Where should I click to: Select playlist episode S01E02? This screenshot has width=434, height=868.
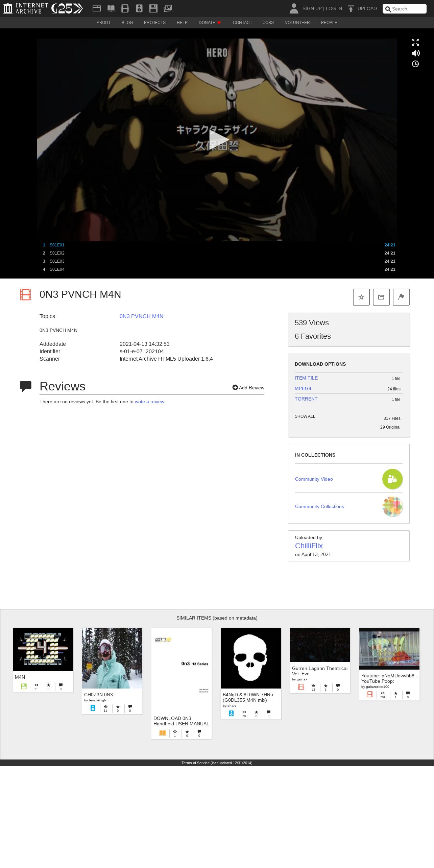click(x=217, y=253)
